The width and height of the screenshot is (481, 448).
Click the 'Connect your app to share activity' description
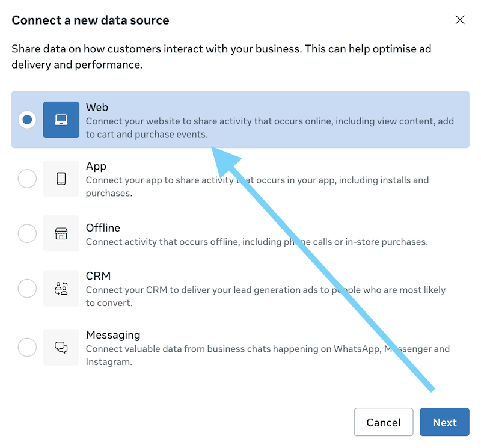(x=257, y=186)
